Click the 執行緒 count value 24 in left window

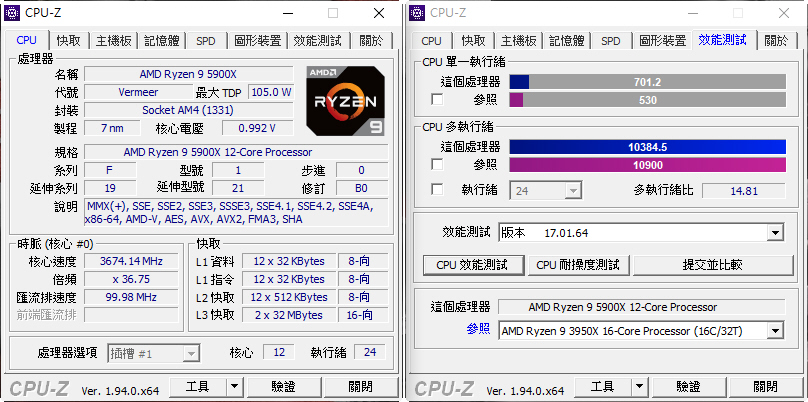tap(370, 352)
